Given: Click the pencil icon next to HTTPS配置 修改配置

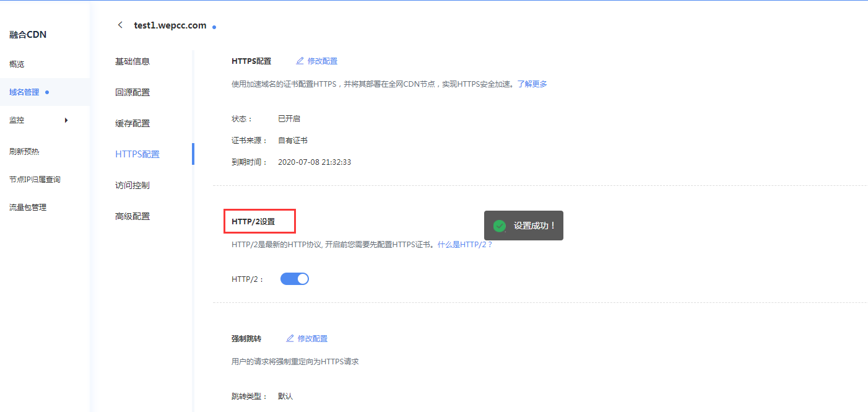Looking at the screenshot, I should tap(300, 61).
